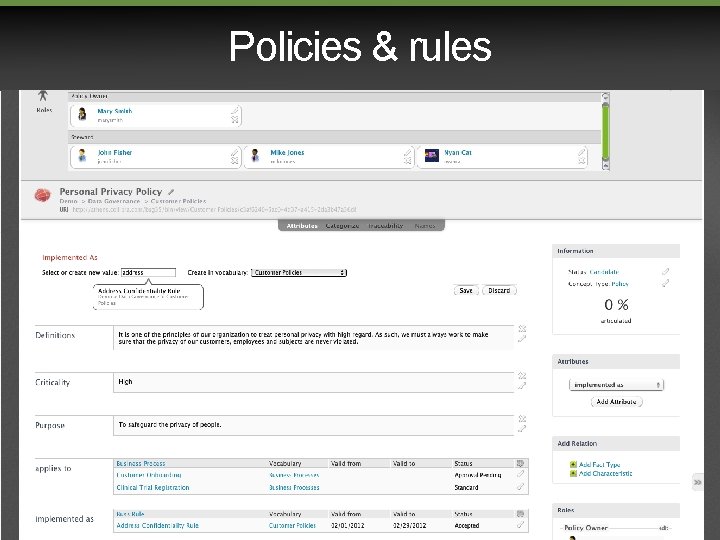Click the Candidate status link
Screen dimensions: 720x540
coord(604,272)
